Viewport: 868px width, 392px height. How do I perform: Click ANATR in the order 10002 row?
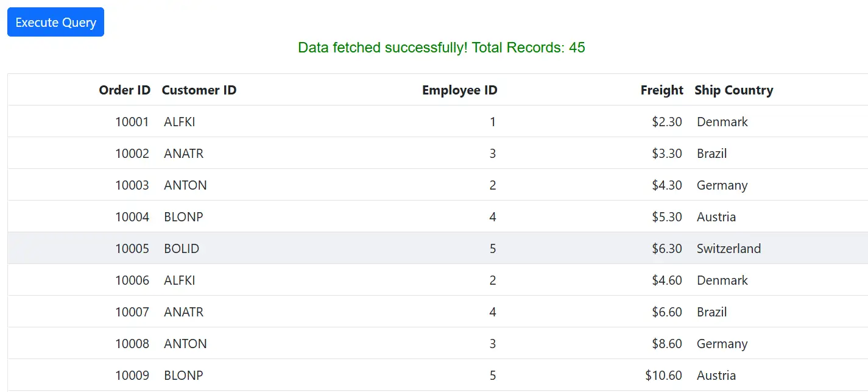pos(184,154)
